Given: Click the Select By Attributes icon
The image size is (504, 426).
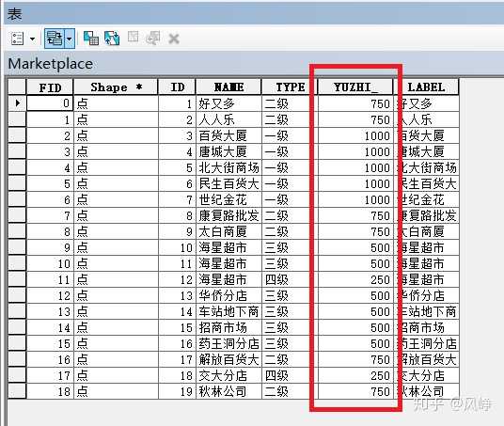Looking at the screenshot, I should (x=91, y=39).
